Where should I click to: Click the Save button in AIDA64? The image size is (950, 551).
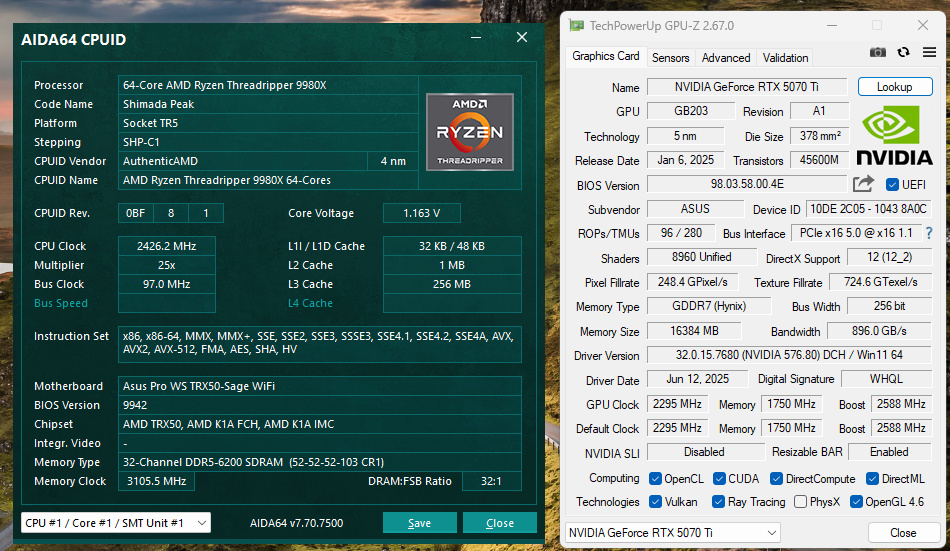(x=419, y=523)
